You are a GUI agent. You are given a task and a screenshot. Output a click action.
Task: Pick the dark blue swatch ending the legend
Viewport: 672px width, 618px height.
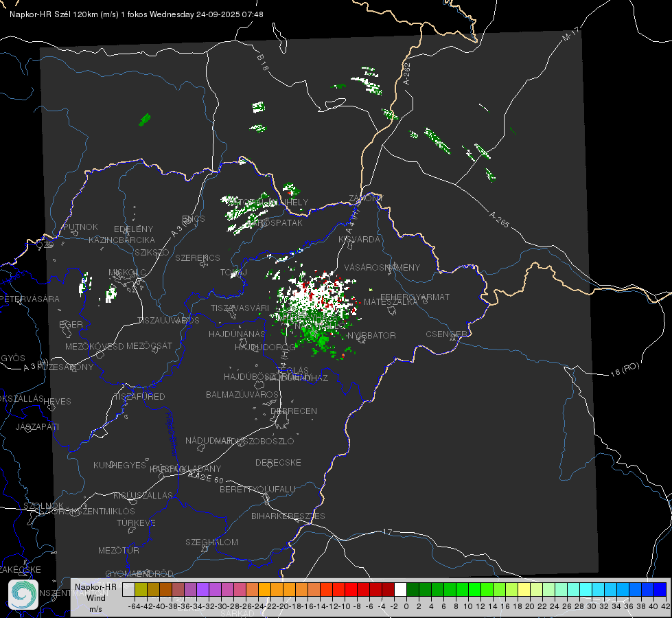[x=660, y=589]
